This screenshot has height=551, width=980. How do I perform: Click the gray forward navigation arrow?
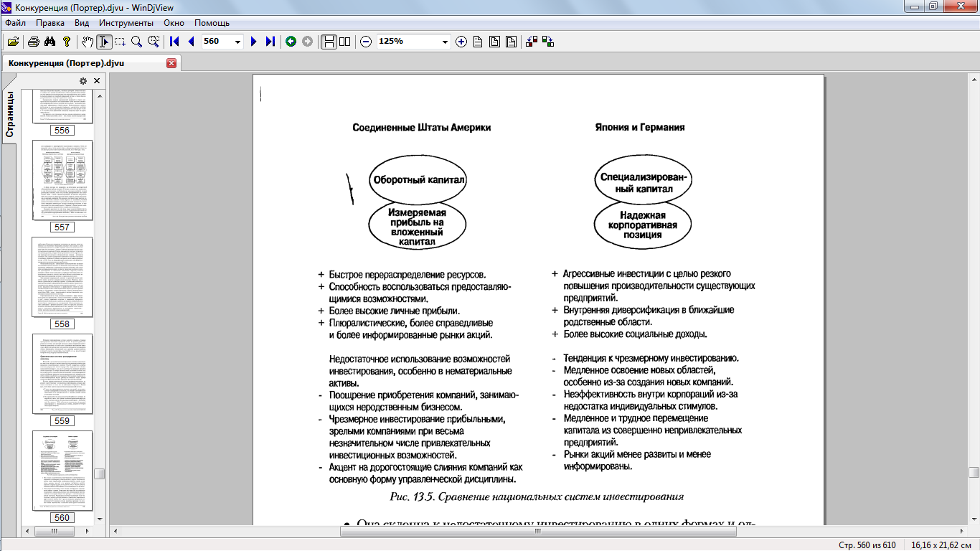tap(307, 42)
